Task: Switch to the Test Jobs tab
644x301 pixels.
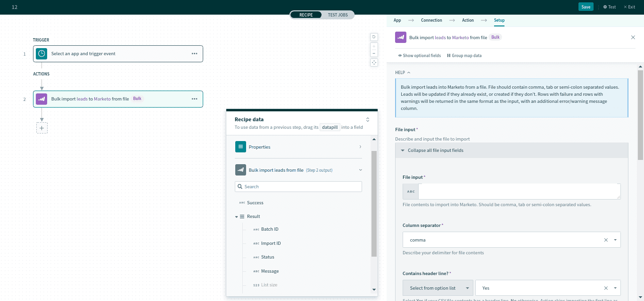Action: pos(338,15)
